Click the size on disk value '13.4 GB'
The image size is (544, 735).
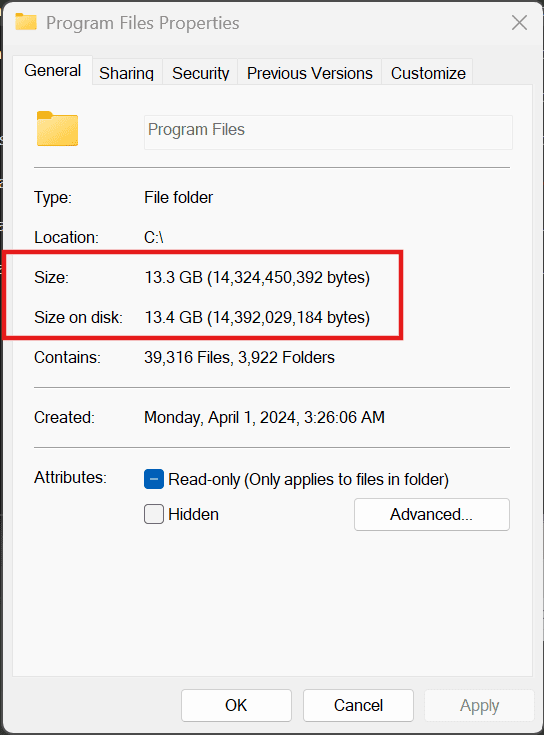click(x=173, y=317)
